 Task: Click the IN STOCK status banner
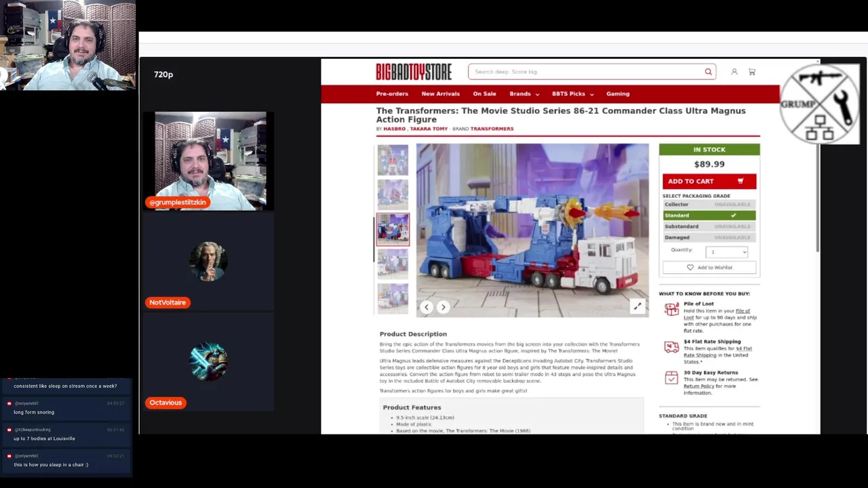pyautogui.click(x=709, y=149)
